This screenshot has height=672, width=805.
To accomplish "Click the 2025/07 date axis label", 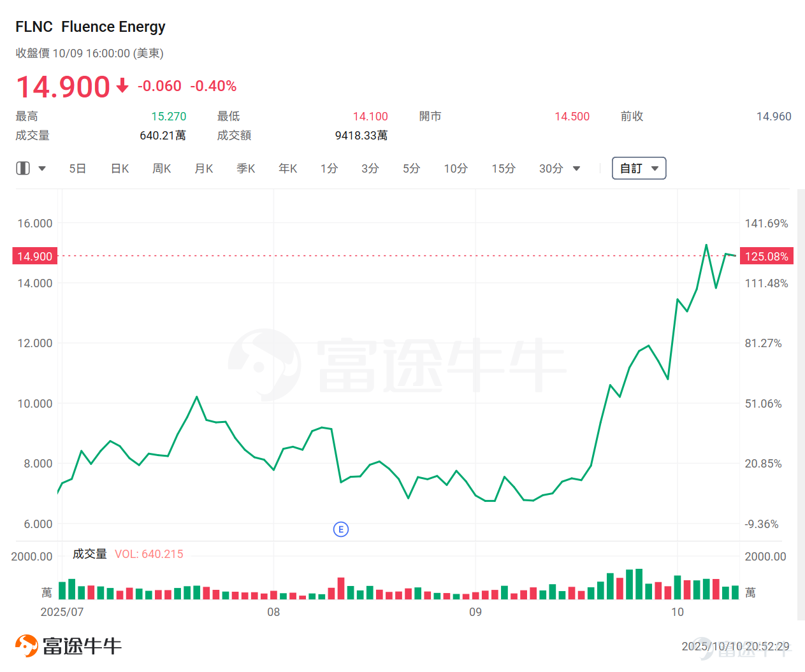I will (62, 612).
